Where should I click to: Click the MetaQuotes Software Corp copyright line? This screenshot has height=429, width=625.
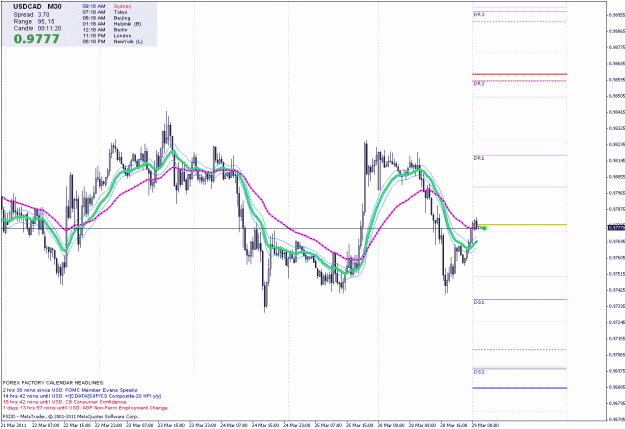[x=71, y=416]
